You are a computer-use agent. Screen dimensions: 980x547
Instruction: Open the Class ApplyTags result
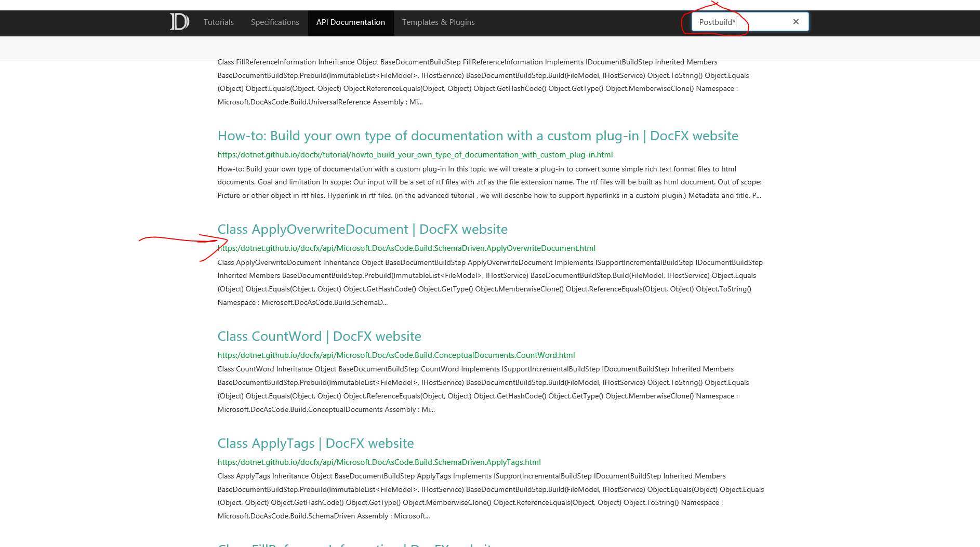[315, 443]
